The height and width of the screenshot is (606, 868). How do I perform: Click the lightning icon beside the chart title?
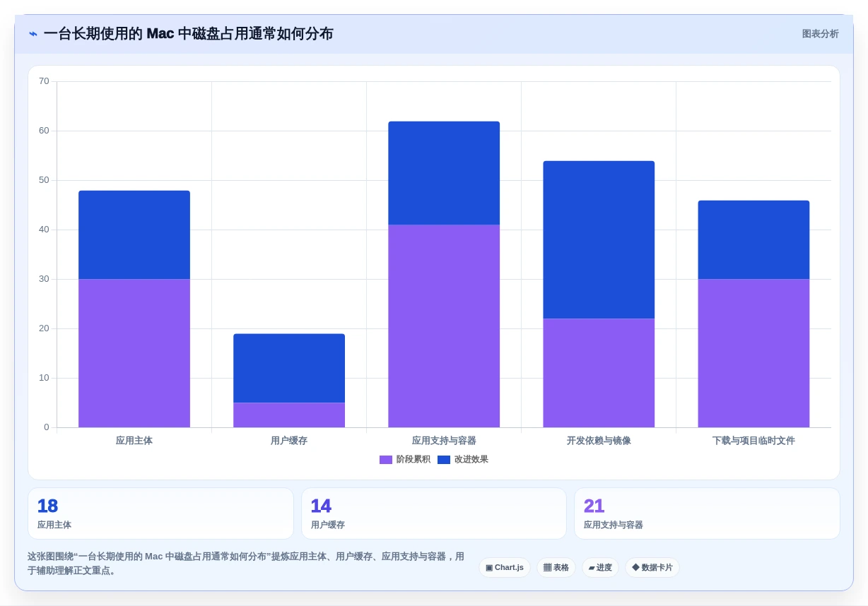[33, 34]
